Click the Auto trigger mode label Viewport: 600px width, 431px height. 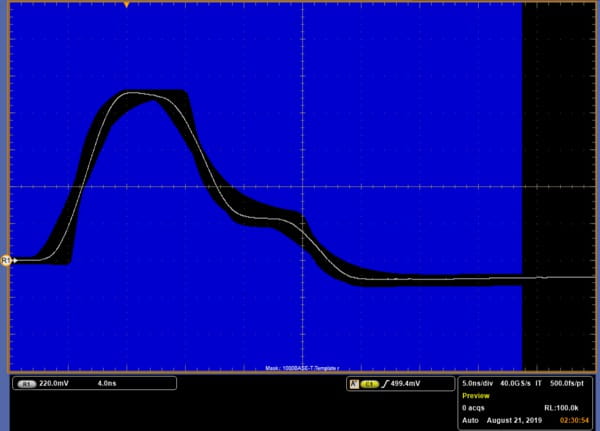click(x=470, y=420)
